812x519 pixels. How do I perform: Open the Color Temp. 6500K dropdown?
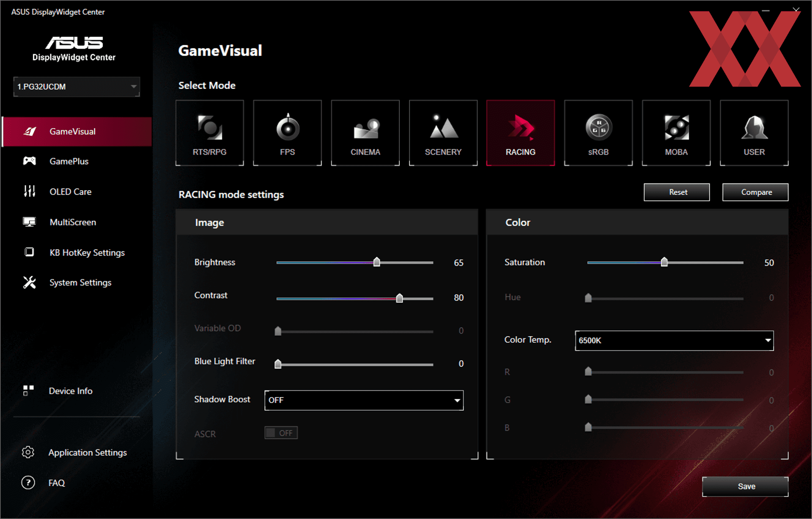click(x=674, y=341)
